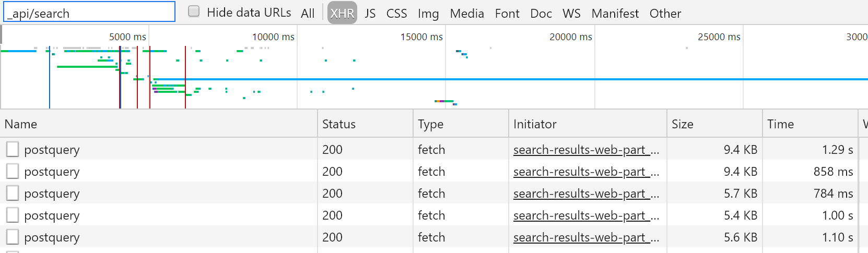Viewport: 868px width, 253px height.
Task: Click the 10000 ms mark on the timeline overview
Action: 273,37
